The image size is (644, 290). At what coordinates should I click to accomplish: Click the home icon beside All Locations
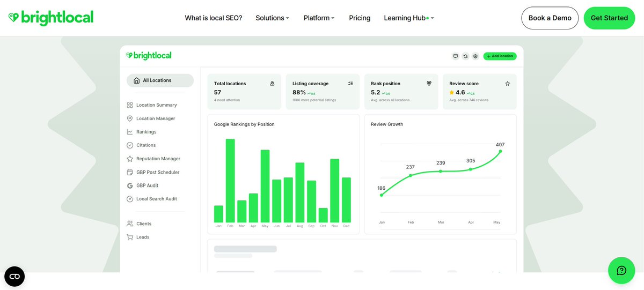tap(136, 80)
